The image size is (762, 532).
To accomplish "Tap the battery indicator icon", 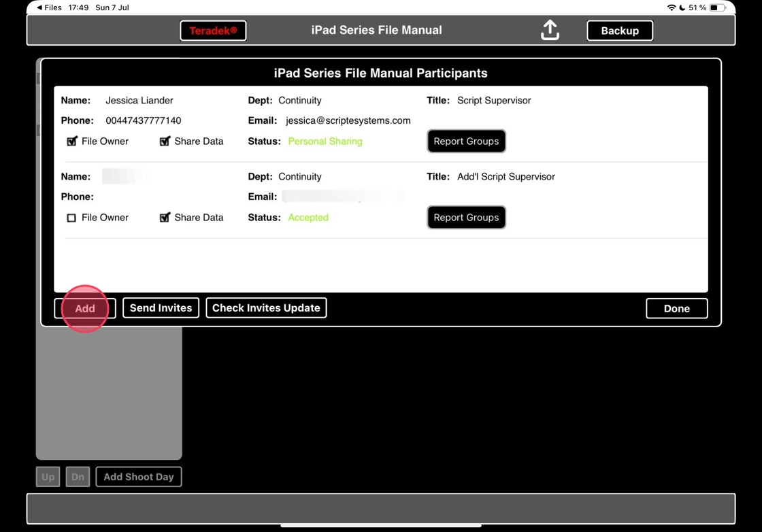I will [717, 7].
